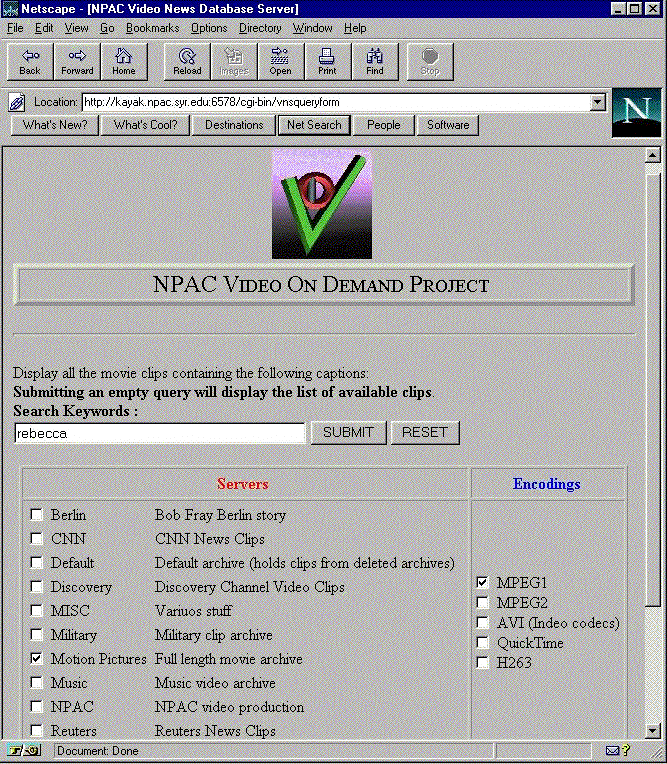This screenshot has height=764, width=667.
Task: Expand the Location URL dropdown arrow
Action: point(597,102)
